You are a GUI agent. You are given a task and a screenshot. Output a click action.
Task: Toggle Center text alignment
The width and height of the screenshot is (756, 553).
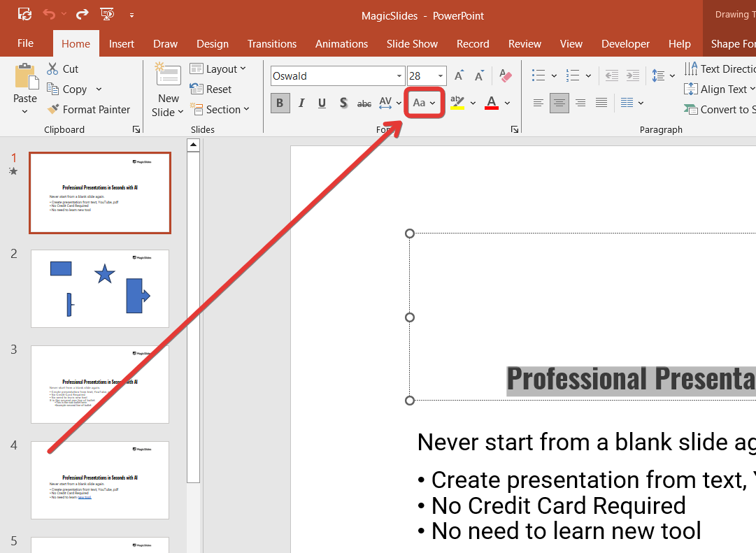pyautogui.click(x=559, y=103)
